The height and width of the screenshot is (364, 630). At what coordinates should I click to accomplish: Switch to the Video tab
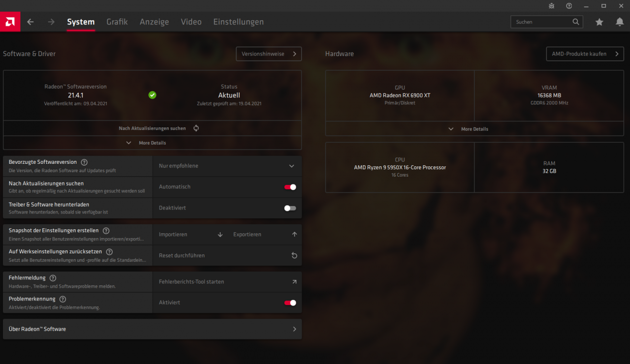coord(191,22)
